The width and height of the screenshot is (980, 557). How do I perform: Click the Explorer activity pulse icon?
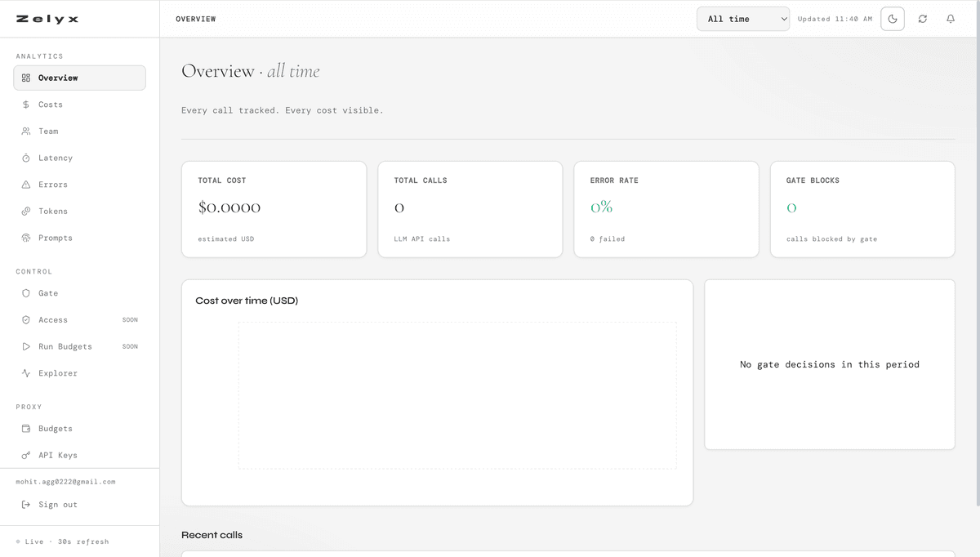coord(26,373)
